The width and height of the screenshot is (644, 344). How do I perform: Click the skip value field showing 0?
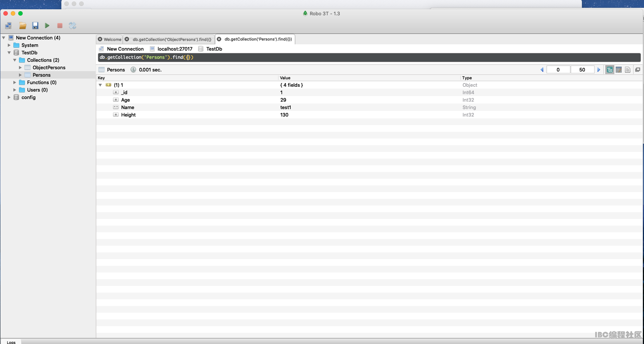pyautogui.click(x=558, y=70)
